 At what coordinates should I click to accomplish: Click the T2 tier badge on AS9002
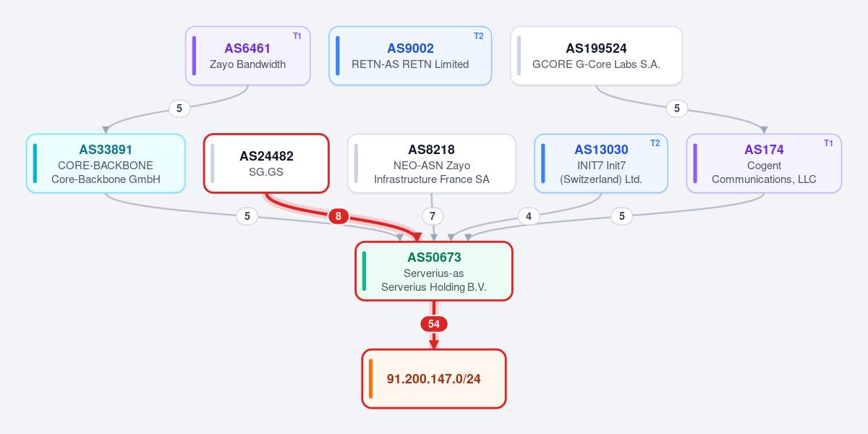(x=479, y=36)
